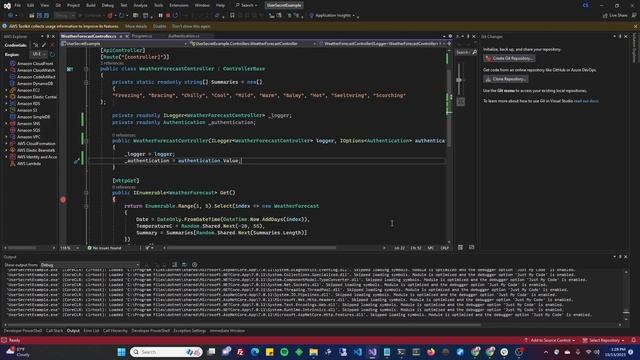Open the Debug menu

[x=108, y=5]
